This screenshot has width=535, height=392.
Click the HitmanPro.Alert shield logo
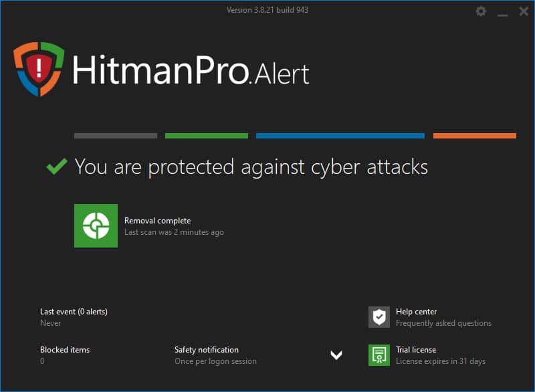pos(39,69)
